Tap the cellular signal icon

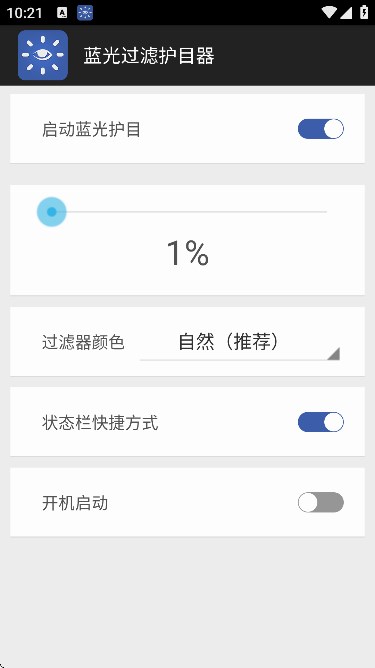346,13
